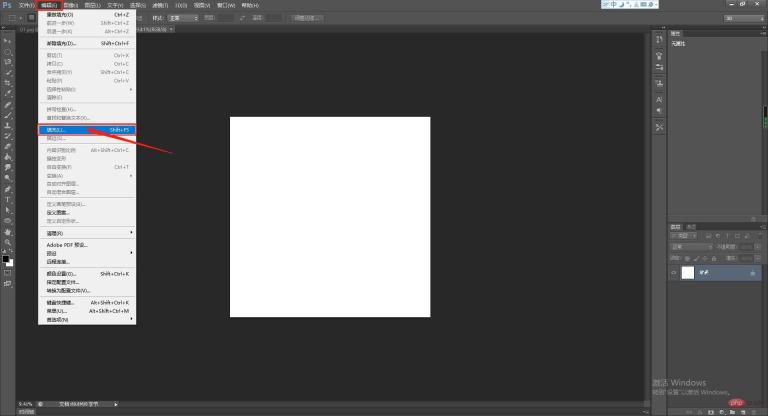The height and width of the screenshot is (416, 768).
Task: Open the Brush panel icon in collapsed dock
Action: 659,55
